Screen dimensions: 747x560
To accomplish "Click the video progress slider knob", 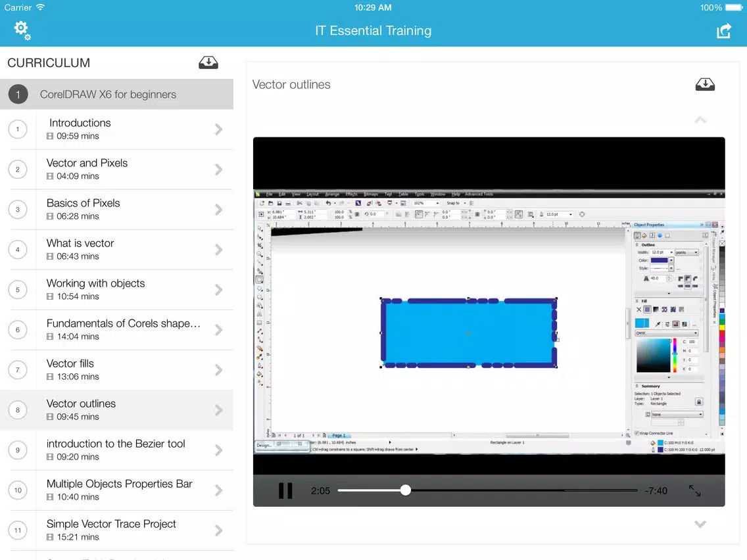I will 406,490.
